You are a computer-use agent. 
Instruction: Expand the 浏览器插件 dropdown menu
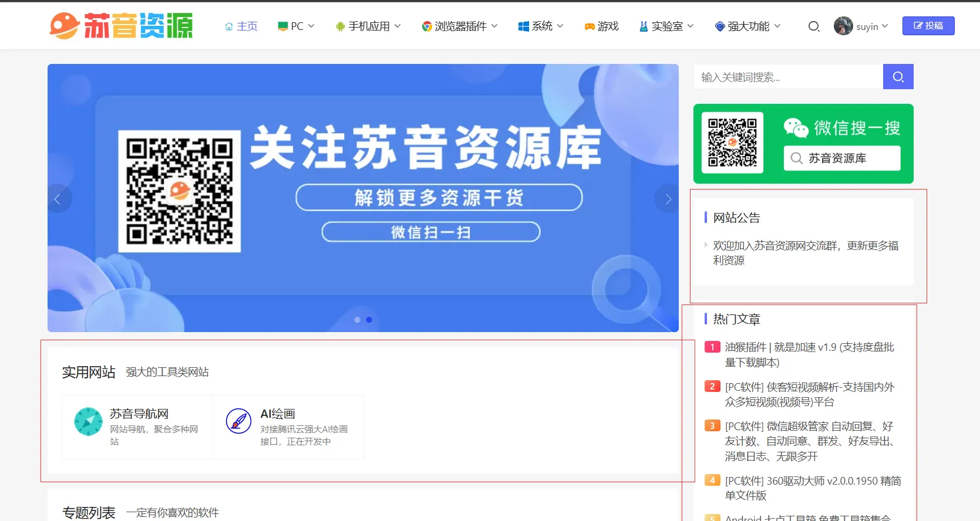pos(494,26)
